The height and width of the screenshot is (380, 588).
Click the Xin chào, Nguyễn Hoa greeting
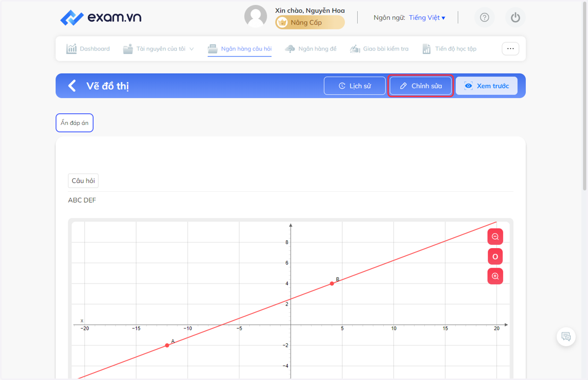[310, 10]
